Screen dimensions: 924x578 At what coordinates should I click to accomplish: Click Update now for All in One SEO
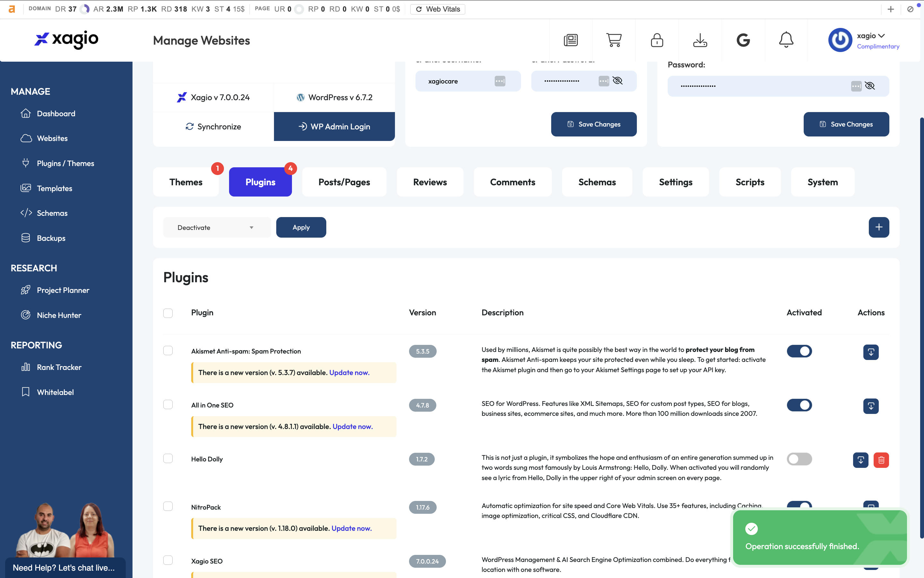352,426
